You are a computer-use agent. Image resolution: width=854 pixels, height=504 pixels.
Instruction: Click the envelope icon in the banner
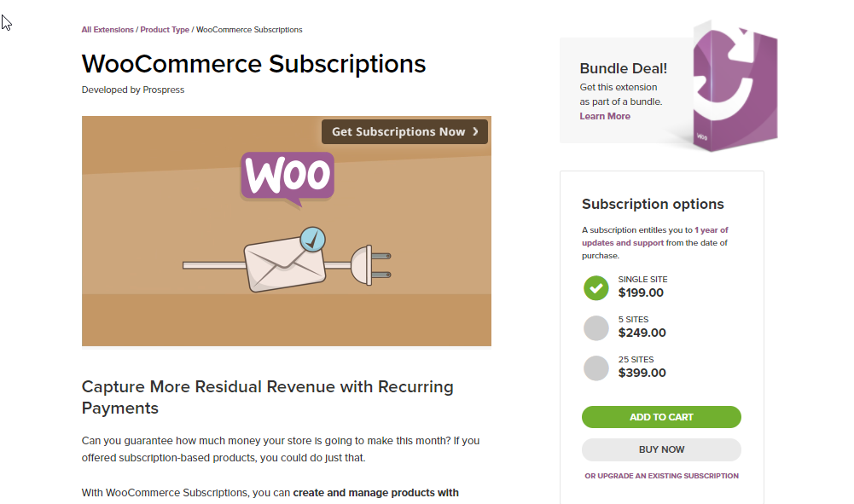pos(284,265)
